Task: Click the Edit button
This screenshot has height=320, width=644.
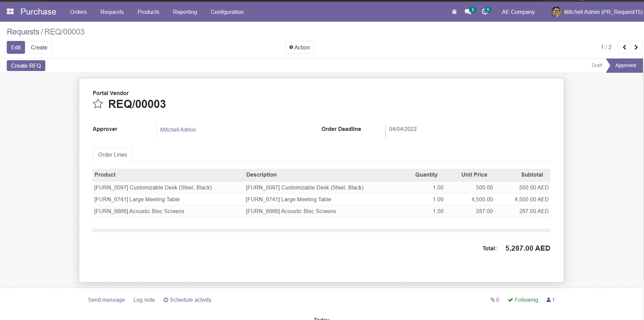Action: 16,47
